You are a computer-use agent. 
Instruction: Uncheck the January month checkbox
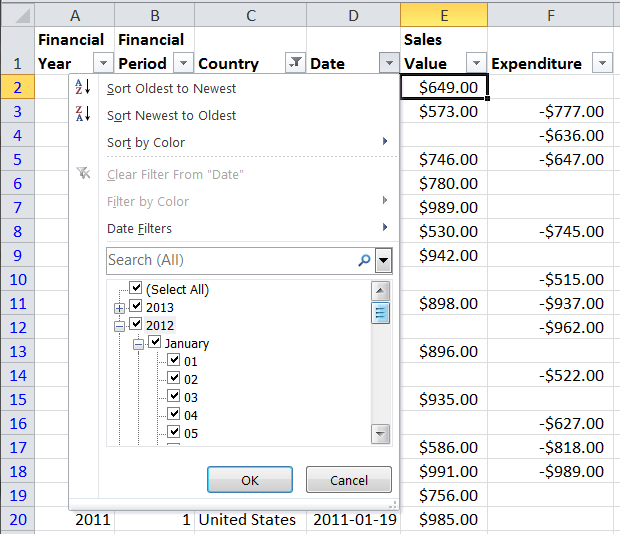155,343
